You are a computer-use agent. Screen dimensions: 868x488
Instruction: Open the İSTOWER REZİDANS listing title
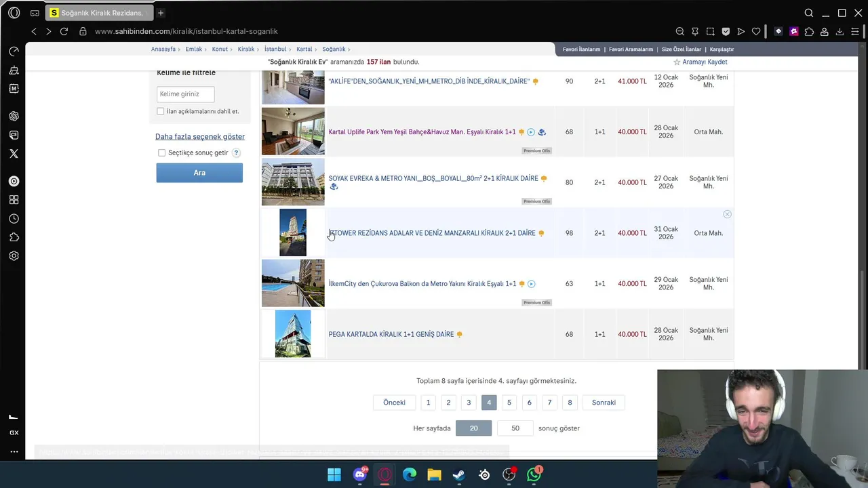(432, 233)
